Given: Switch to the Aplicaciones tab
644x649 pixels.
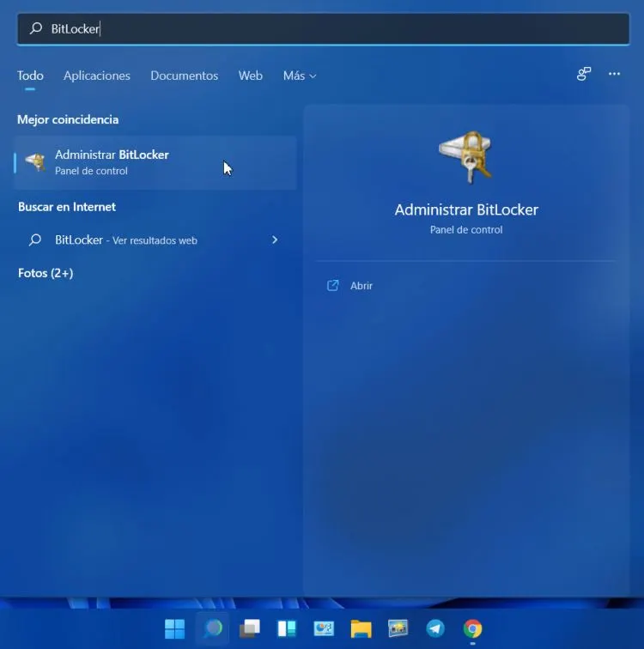Looking at the screenshot, I should pyautogui.click(x=97, y=76).
